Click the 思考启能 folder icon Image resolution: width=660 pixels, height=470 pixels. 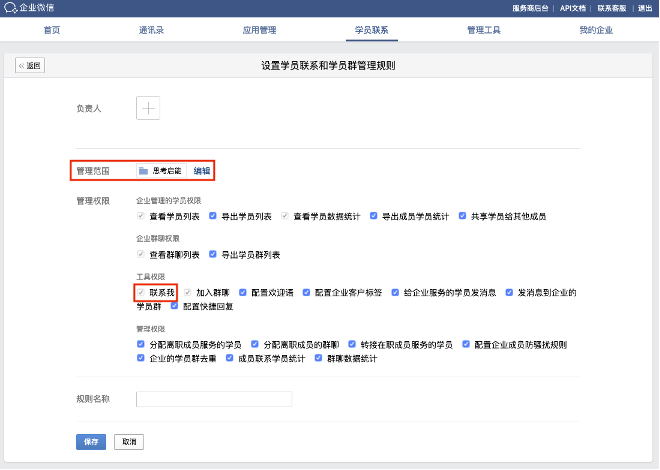click(x=144, y=171)
